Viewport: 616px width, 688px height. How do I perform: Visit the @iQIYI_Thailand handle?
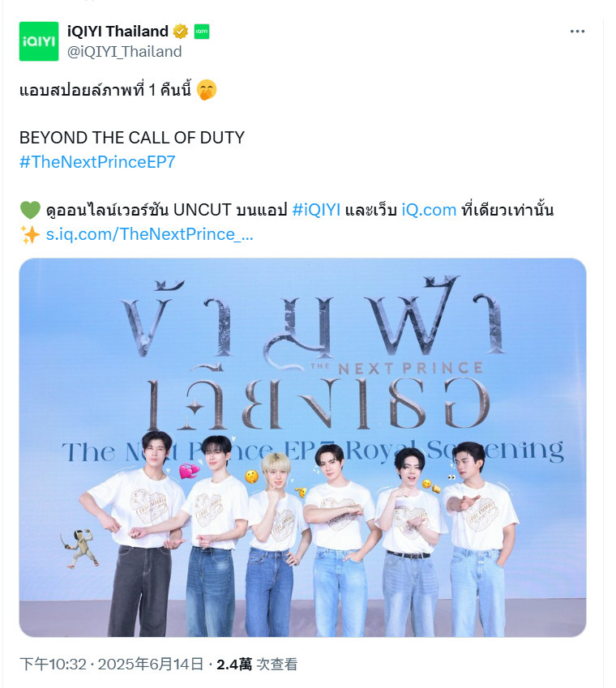click(124, 52)
